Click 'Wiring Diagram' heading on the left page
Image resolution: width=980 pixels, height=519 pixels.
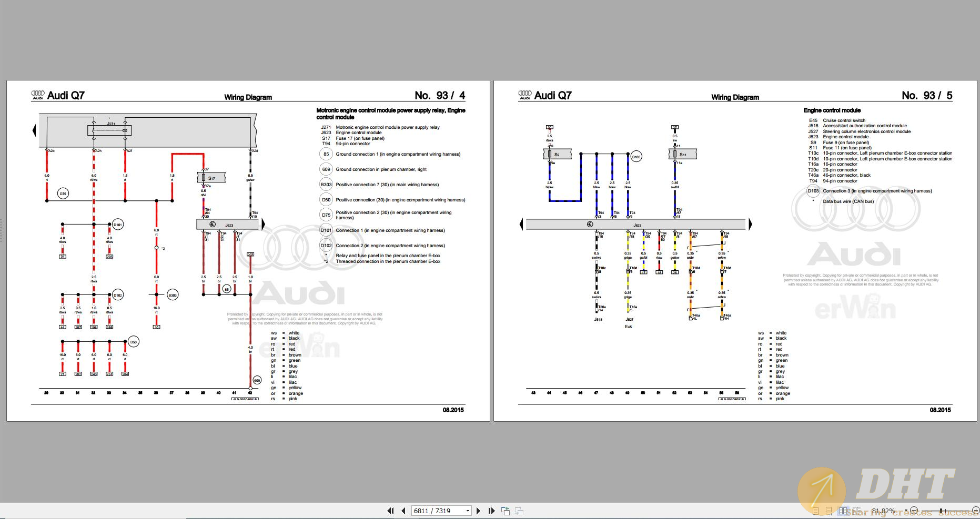(248, 97)
